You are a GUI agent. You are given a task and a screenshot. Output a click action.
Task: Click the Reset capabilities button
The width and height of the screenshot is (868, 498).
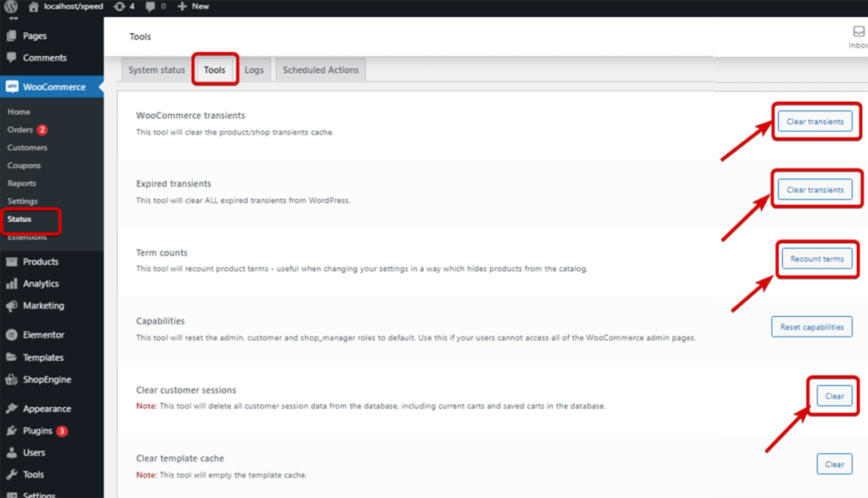click(811, 327)
